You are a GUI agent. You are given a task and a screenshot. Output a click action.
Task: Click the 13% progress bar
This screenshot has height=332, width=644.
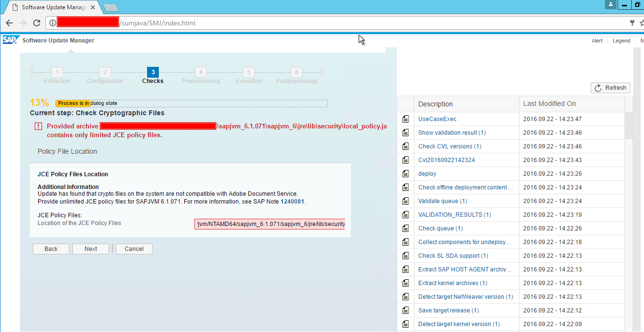coord(192,104)
